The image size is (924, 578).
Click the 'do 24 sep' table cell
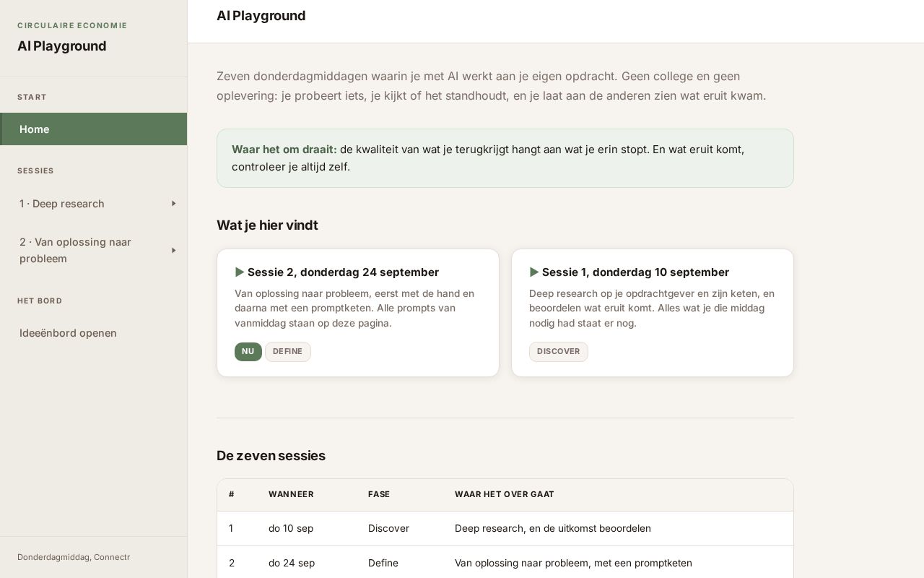pos(292,563)
